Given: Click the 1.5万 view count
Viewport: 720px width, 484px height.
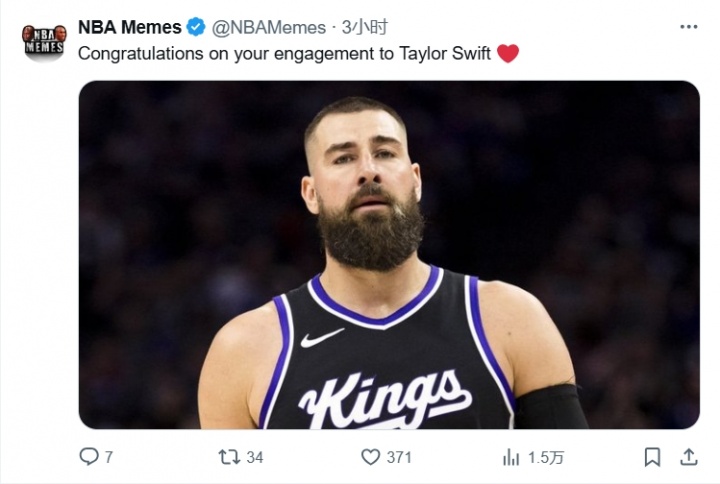Looking at the screenshot, I should 546,458.
